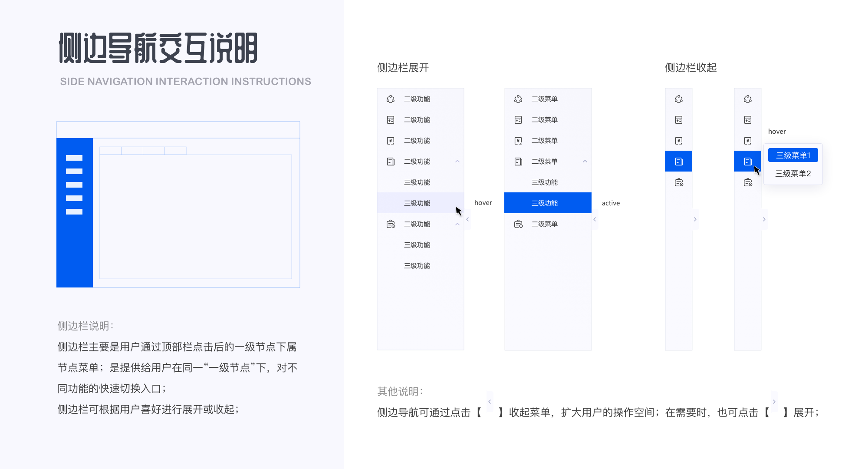Click the 侧边栏收起 heading
868x469 pixels.
point(691,68)
